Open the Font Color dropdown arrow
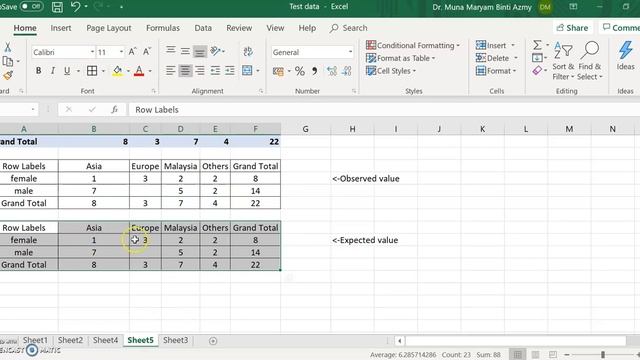The image size is (640, 360). click(x=150, y=71)
